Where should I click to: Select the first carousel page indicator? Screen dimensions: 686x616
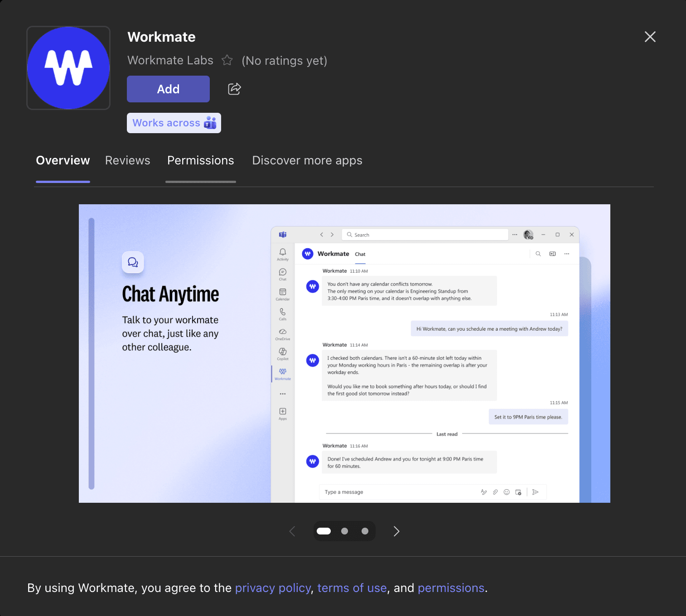tap(324, 531)
